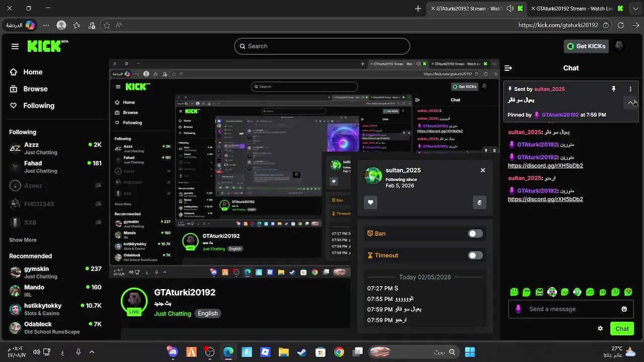The width and height of the screenshot is (644, 362).
Task: Add this page to favorites with the star
Action: tap(107, 25)
